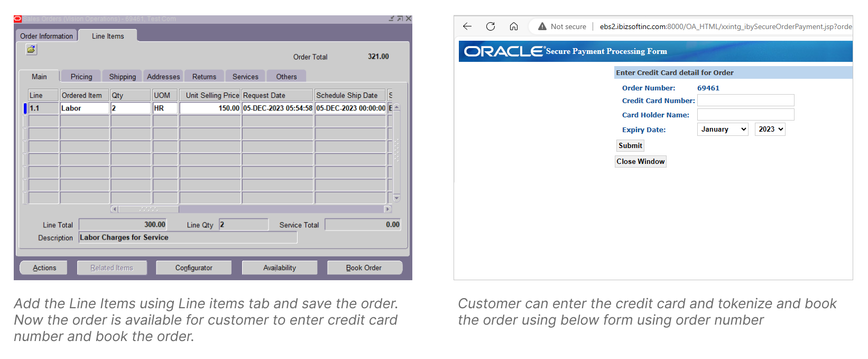Click the Book Order button

pos(364,268)
